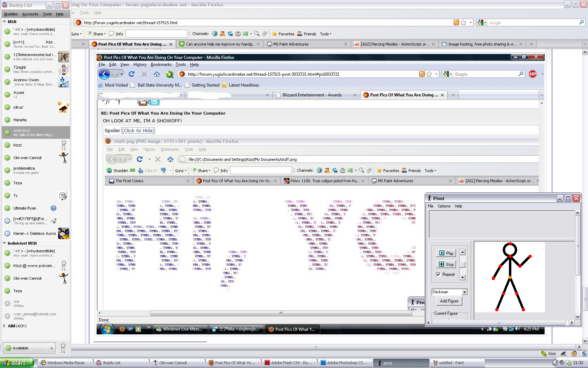The width and height of the screenshot is (588, 368).
Task: Open the Accounts menu in Buddy List
Action: click(x=30, y=14)
